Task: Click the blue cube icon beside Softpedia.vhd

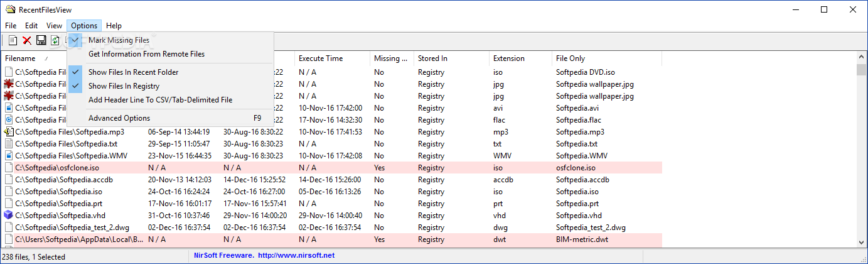Action: point(9,216)
